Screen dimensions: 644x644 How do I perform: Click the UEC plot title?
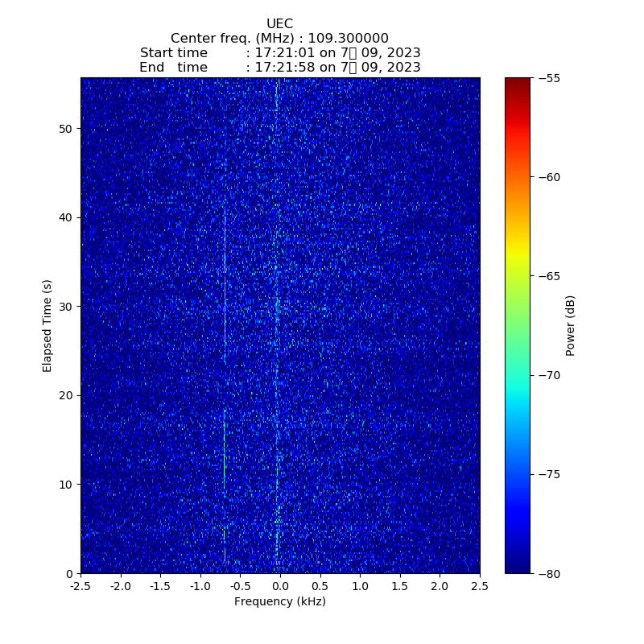pos(279,24)
